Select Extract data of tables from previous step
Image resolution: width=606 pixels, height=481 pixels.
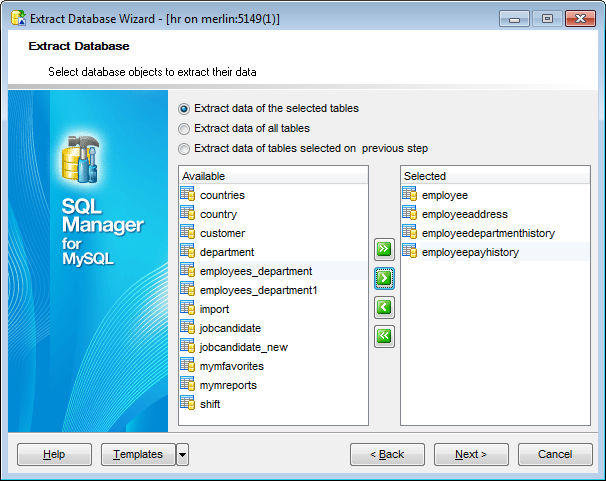(303, 149)
